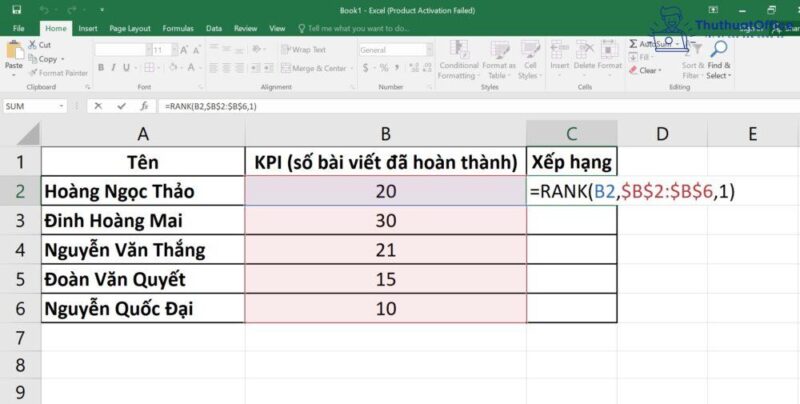Image resolution: width=800 pixels, height=404 pixels.
Task: Open the Format cells menu
Action: point(609,55)
